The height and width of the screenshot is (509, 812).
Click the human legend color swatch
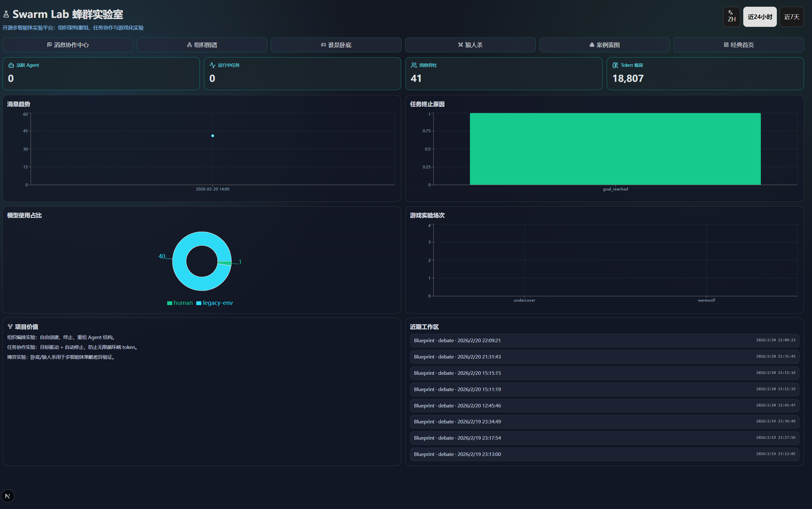tap(170, 303)
